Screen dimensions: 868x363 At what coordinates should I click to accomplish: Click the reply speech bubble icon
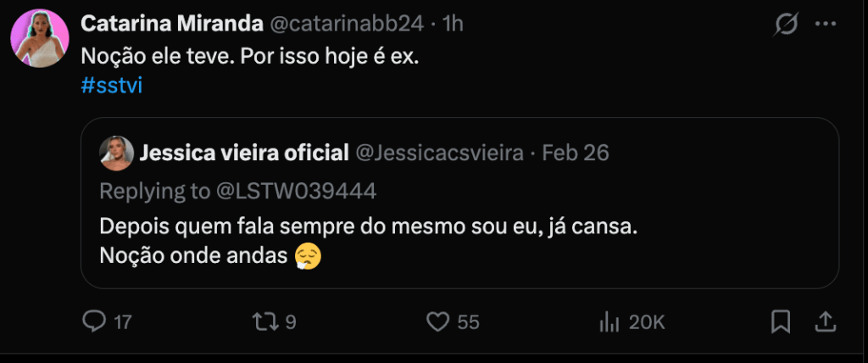coord(95,321)
